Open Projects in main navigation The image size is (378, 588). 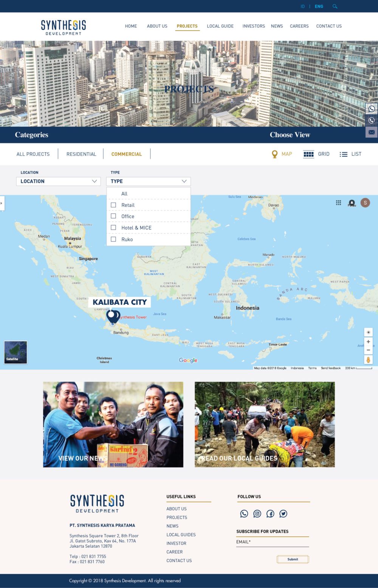click(x=187, y=26)
